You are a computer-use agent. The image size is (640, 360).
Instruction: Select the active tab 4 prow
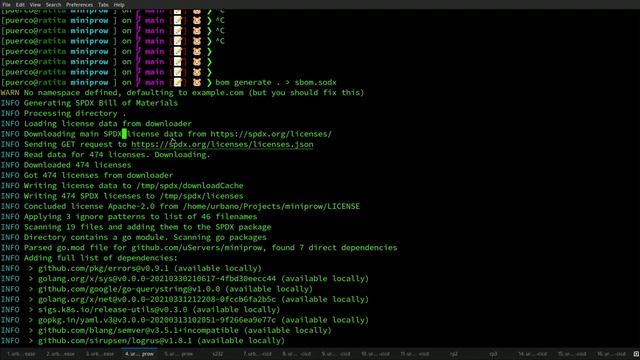point(140,354)
